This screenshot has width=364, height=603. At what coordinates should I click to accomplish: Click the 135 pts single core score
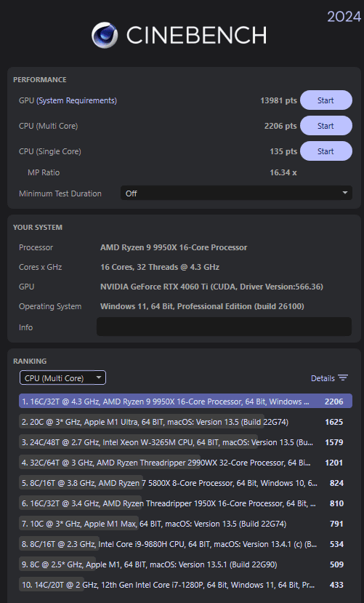pyautogui.click(x=283, y=151)
